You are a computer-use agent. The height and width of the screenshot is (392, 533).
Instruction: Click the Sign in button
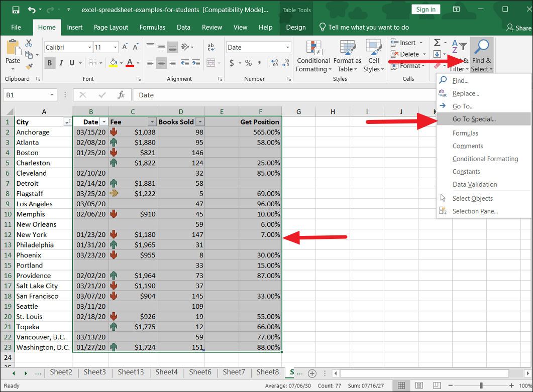coord(425,9)
